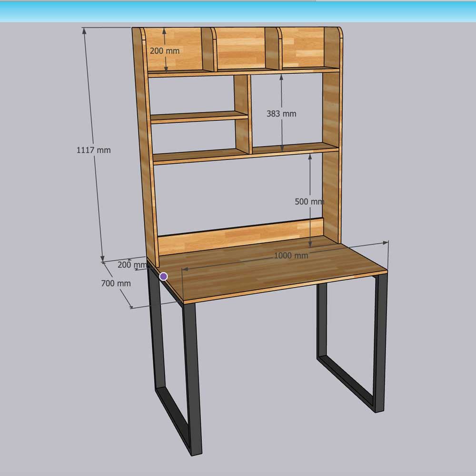Click the purple endpoint marker on desk corner

[x=163, y=276]
